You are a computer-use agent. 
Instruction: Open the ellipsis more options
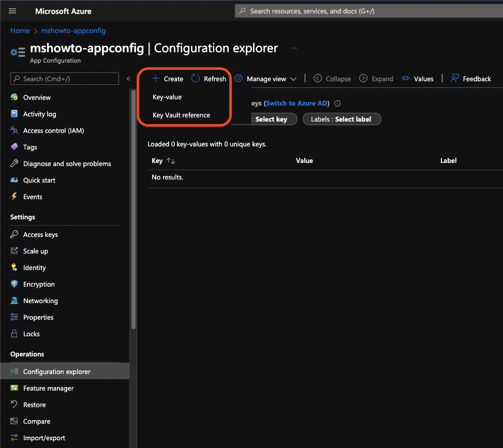tap(294, 48)
